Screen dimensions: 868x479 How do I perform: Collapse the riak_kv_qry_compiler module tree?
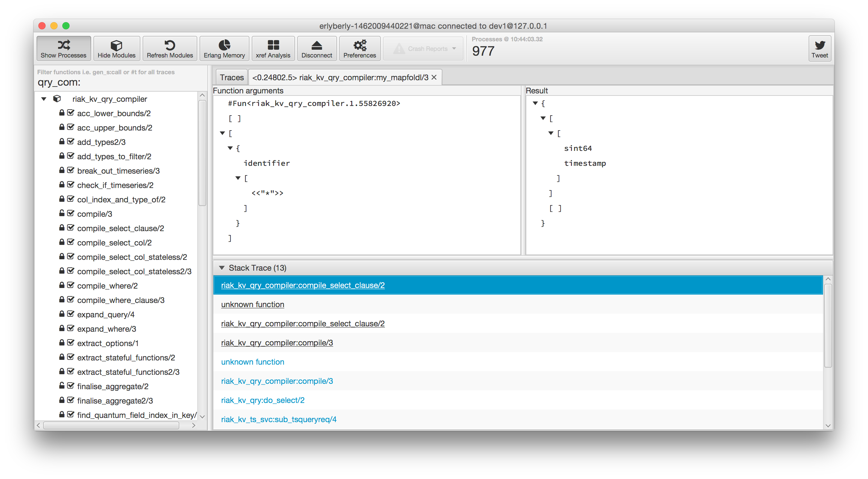(44, 99)
